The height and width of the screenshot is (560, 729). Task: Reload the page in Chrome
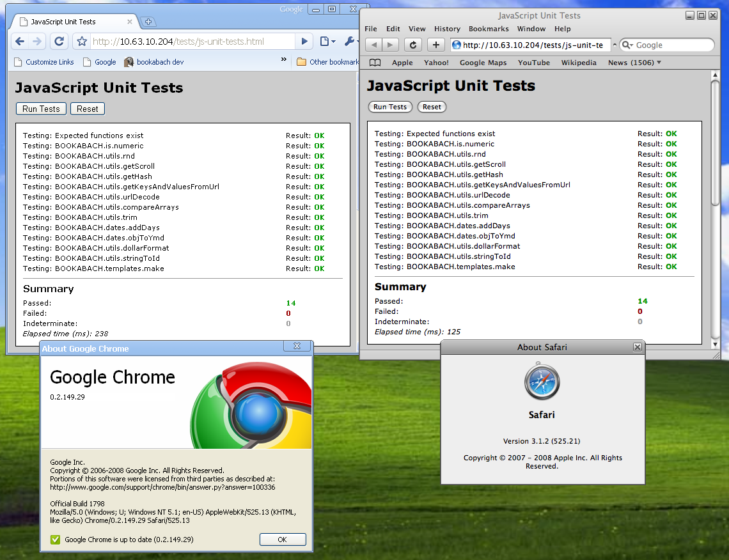pyautogui.click(x=59, y=42)
